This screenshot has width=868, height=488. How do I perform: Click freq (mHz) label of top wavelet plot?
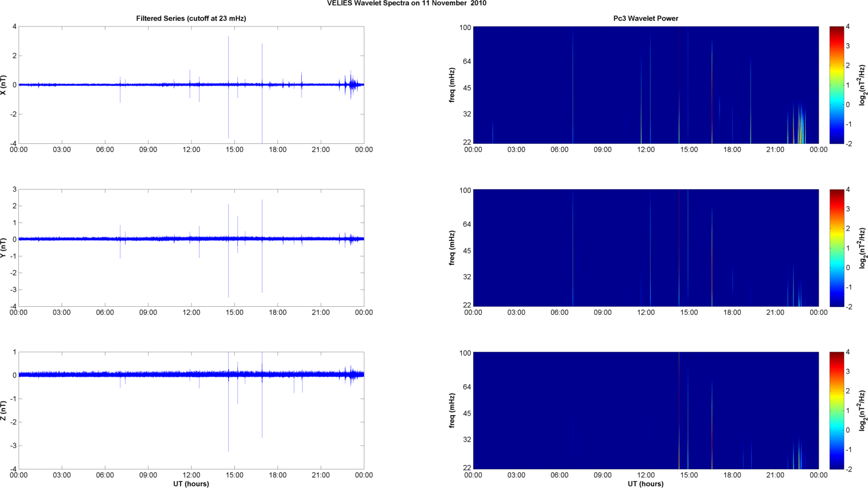[x=452, y=85]
